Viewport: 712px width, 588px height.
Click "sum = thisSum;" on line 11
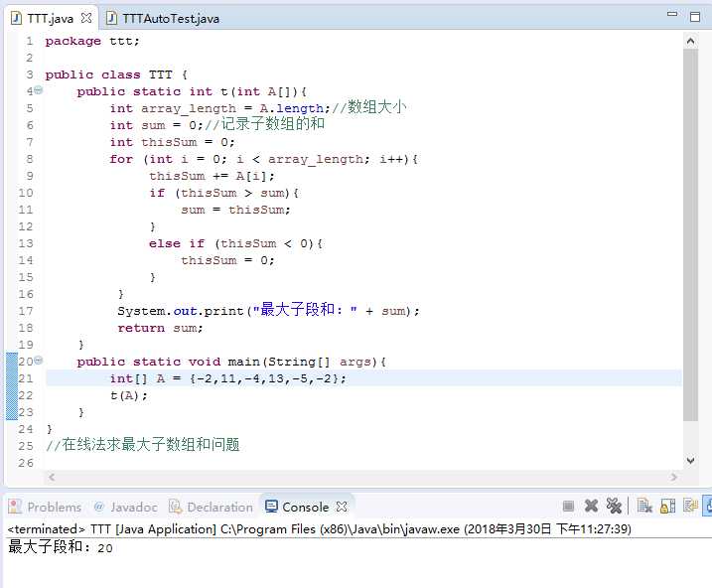click(235, 210)
